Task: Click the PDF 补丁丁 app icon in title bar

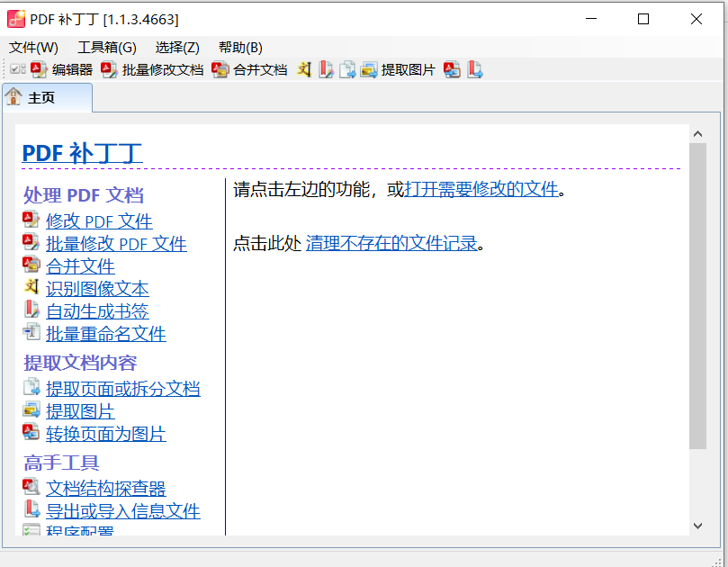Action: coord(16,19)
